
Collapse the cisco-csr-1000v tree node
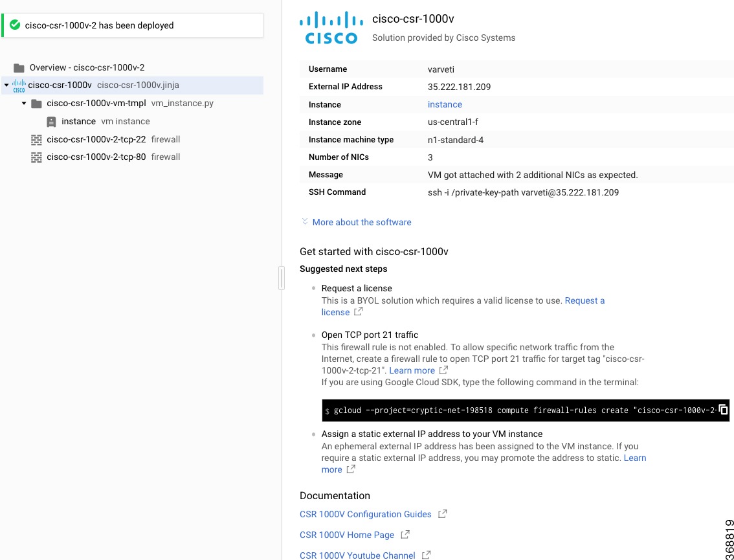tap(6, 85)
